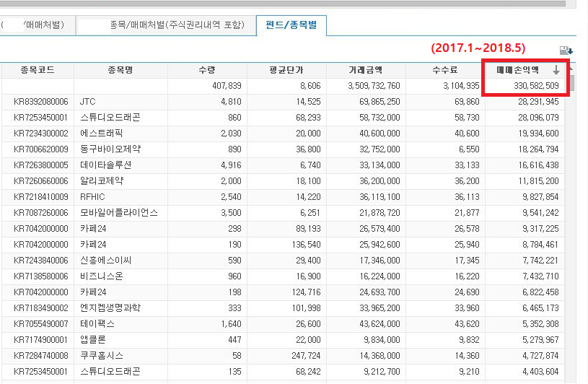588x384 pixels.
Task: Click code KR7243840006
Action: click(41, 261)
